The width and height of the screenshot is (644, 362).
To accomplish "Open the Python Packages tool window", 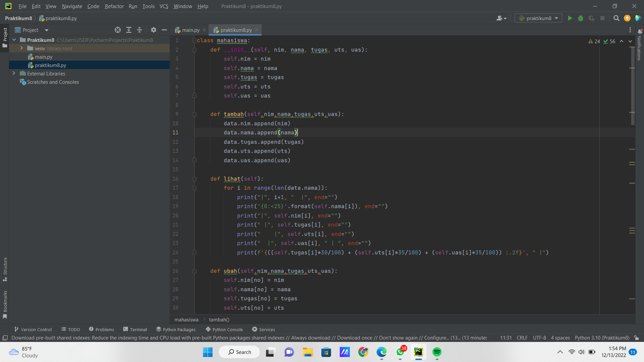I will (176, 329).
